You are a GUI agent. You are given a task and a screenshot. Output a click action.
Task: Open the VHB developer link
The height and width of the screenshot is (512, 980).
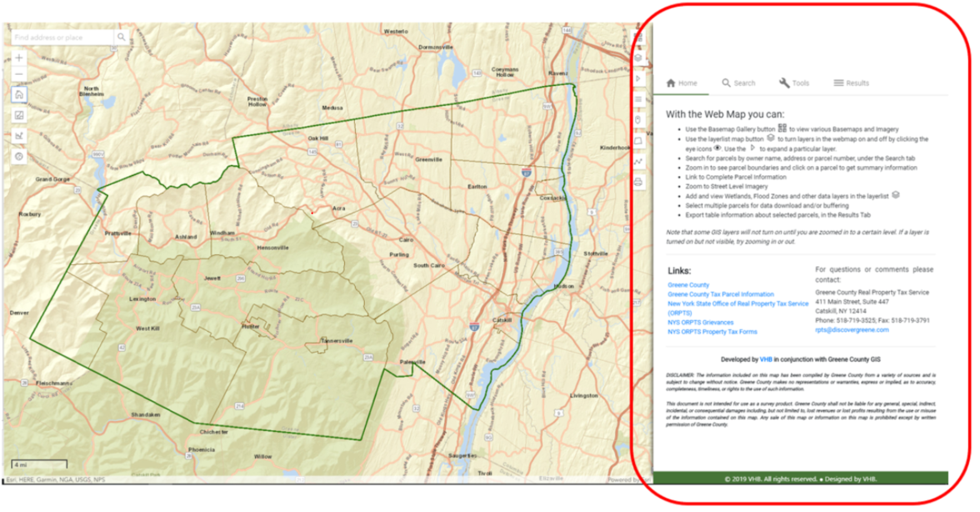pyautogui.click(x=765, y=359)
